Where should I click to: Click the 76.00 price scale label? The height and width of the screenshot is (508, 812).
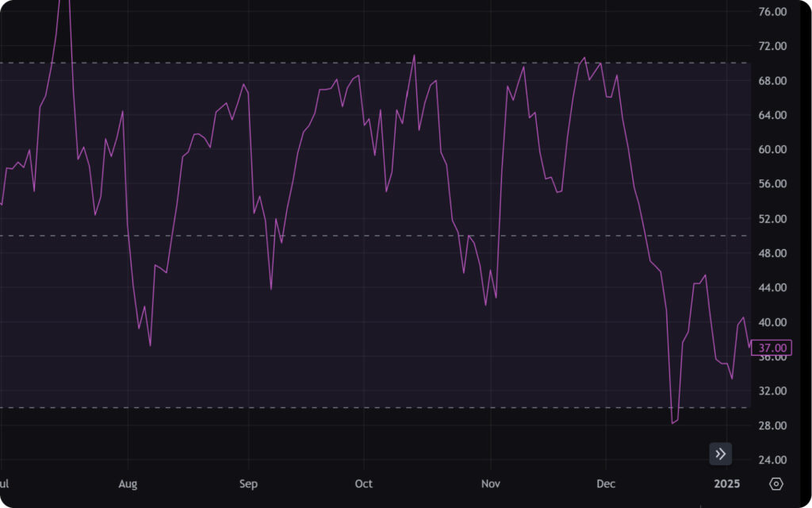(x=772, y=12)
